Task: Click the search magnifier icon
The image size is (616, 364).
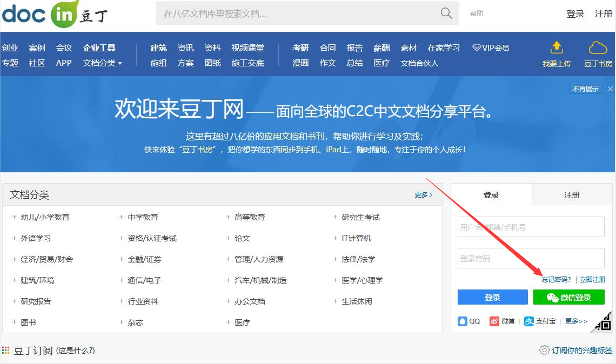Action: pyautogui.click(x=446, y=13)
